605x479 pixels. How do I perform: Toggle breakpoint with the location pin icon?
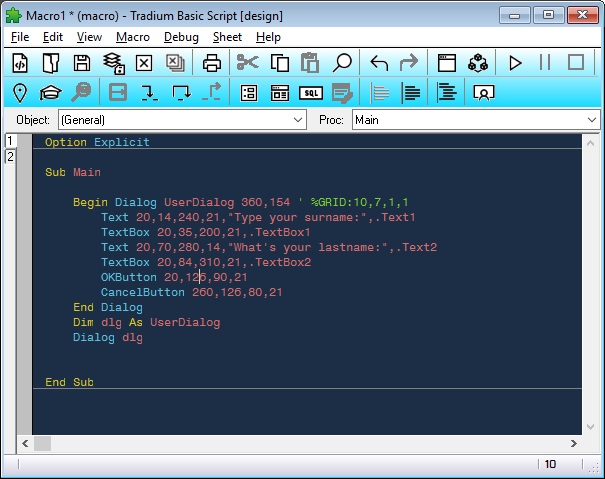(19, 93)
